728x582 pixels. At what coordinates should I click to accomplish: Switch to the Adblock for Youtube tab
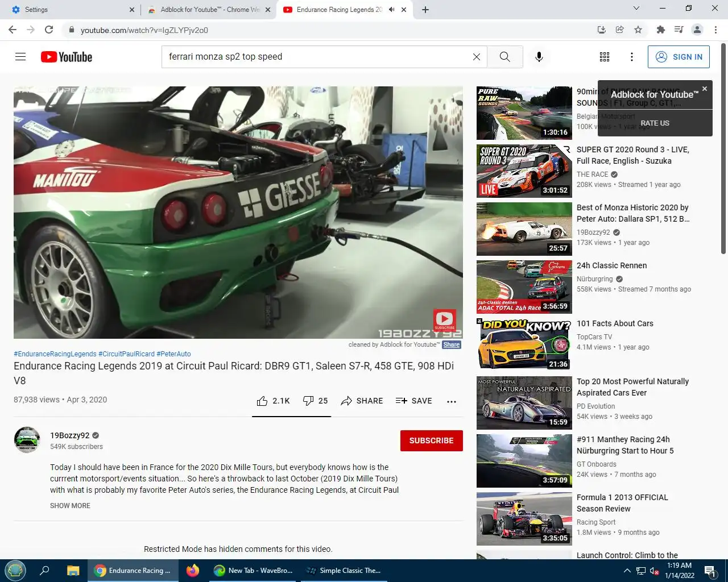pyautogui.click(x=209, y=10)
